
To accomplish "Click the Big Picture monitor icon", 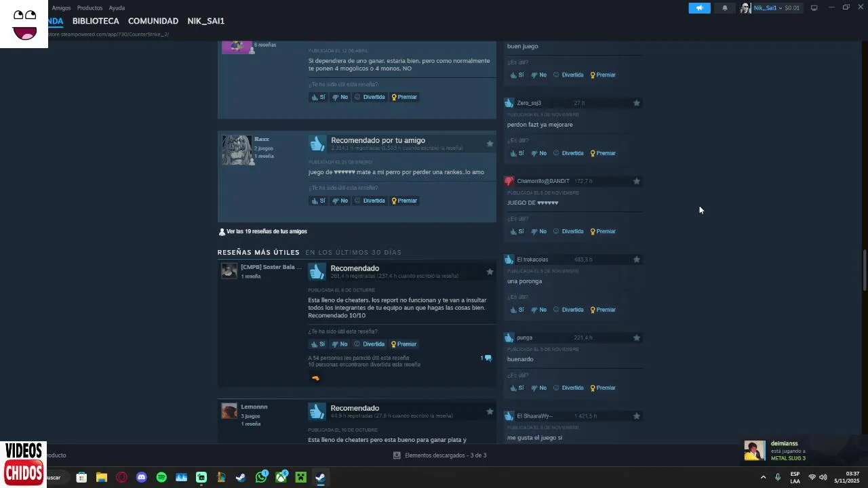I will click(x=814, y=8).
